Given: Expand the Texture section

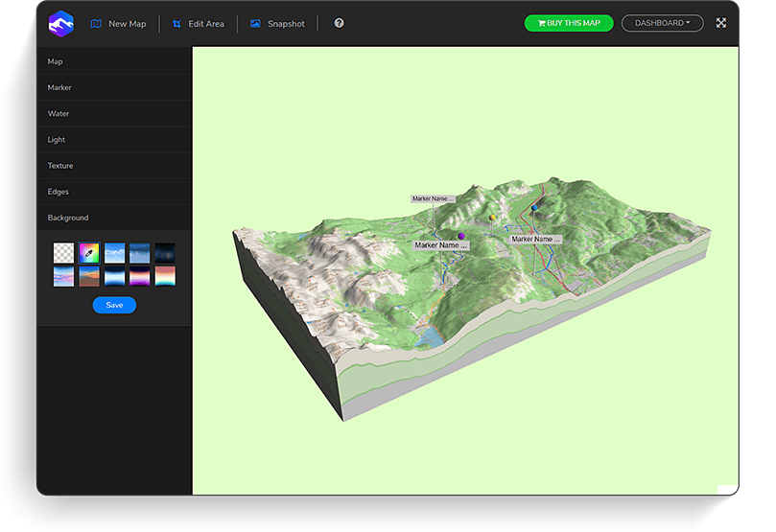Looking at the screenshot, I should (114, 166).
